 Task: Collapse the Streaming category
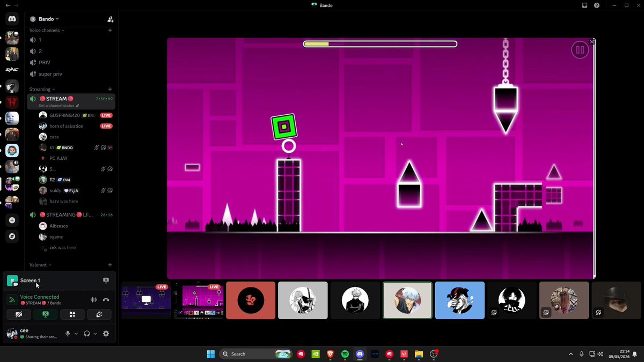(42, 89)
